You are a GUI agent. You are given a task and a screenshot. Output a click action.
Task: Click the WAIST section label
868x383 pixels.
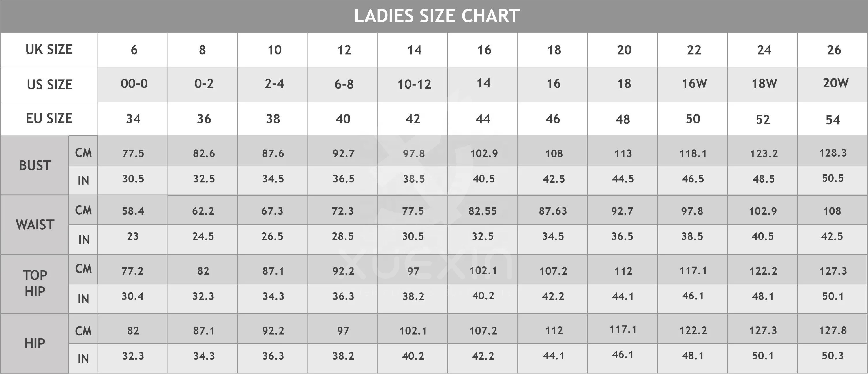(x=35, y=225)
